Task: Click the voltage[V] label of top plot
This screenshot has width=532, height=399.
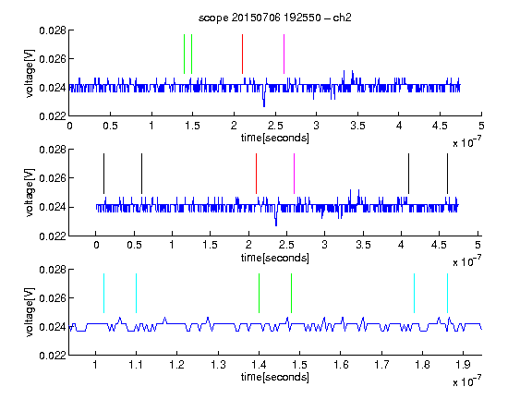Action: click(30, 73)
